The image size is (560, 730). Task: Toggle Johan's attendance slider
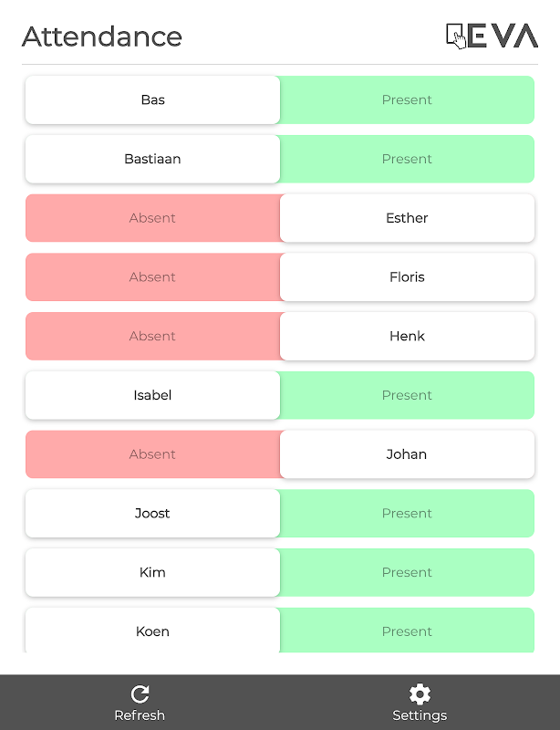(x=407, y=454)
